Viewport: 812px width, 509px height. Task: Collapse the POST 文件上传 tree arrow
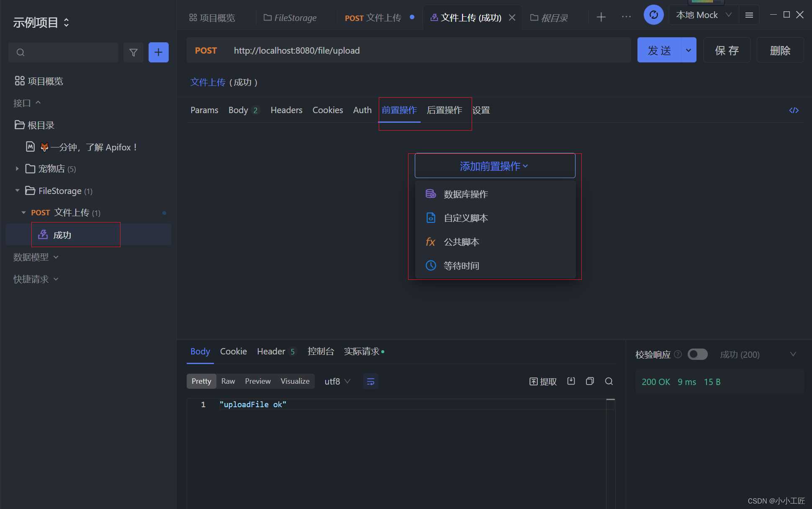click(x=23, y=213)
